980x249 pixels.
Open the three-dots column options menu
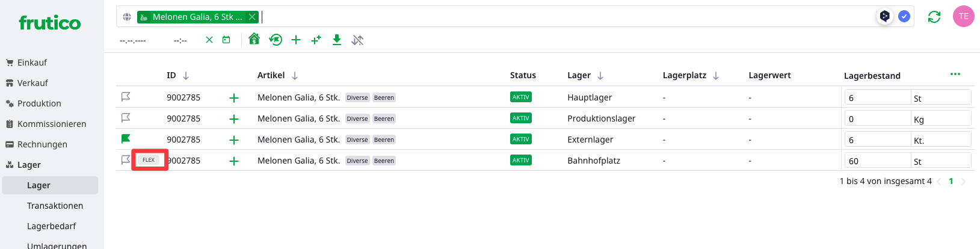955,74
